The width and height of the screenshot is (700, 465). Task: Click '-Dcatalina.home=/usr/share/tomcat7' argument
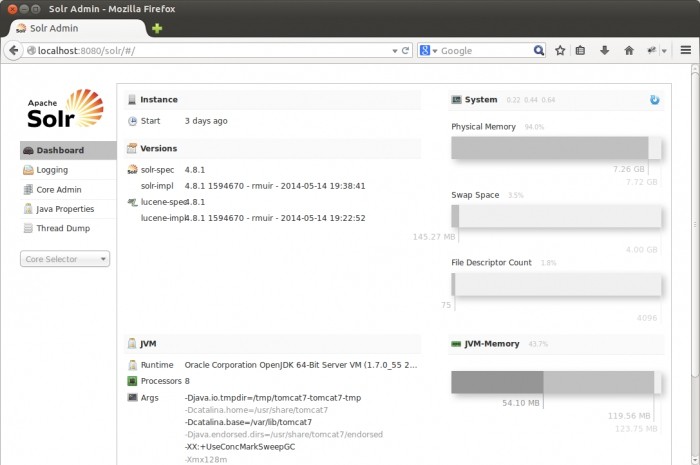pyautogui.click(x=256, y=410)
